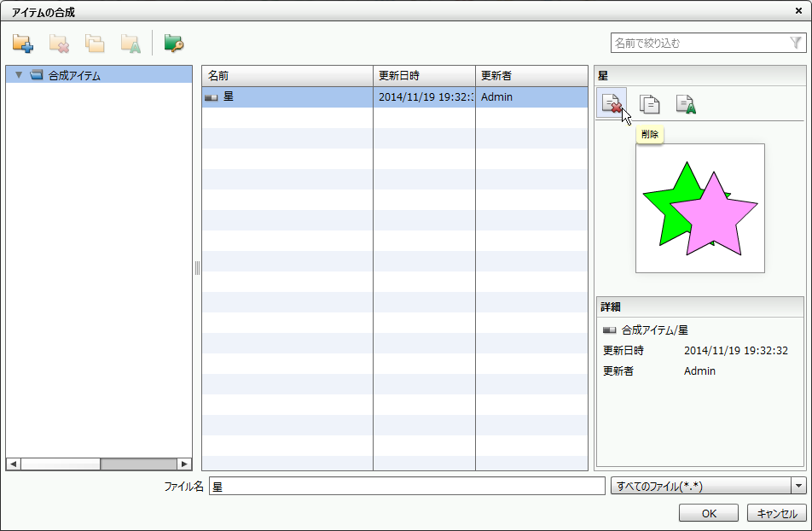Viewport: 812px width, 531px height.
Task: Click the star shapes preview thumbnail
Action: coord(699,208)
